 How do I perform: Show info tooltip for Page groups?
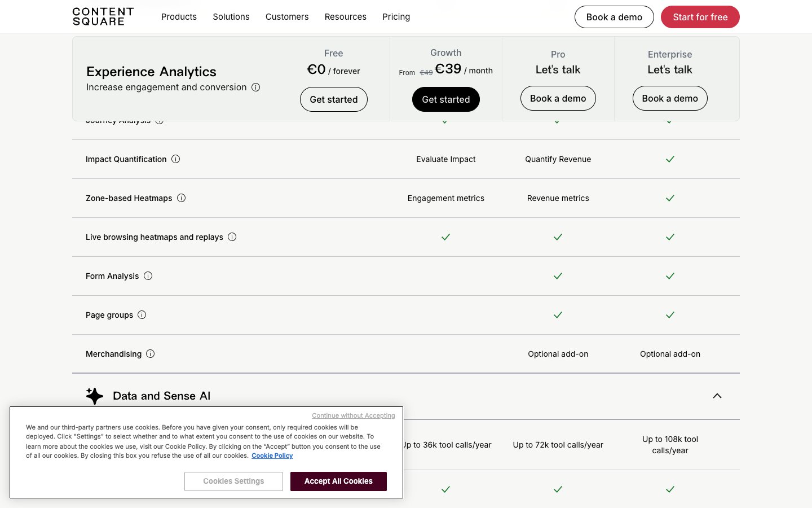coord(142,315)
